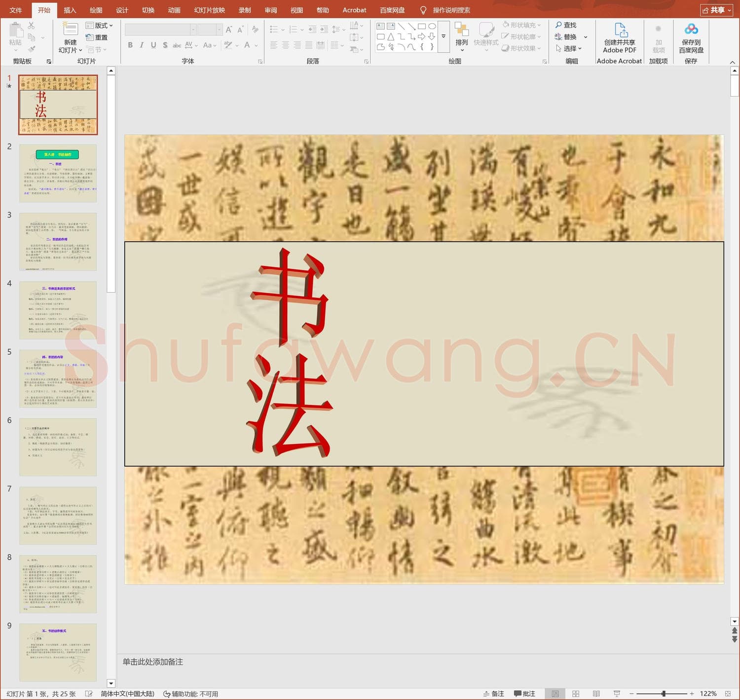Select the text box shape in gallery
The width and height of the screenshot is (740, 700).
point(380,26)
